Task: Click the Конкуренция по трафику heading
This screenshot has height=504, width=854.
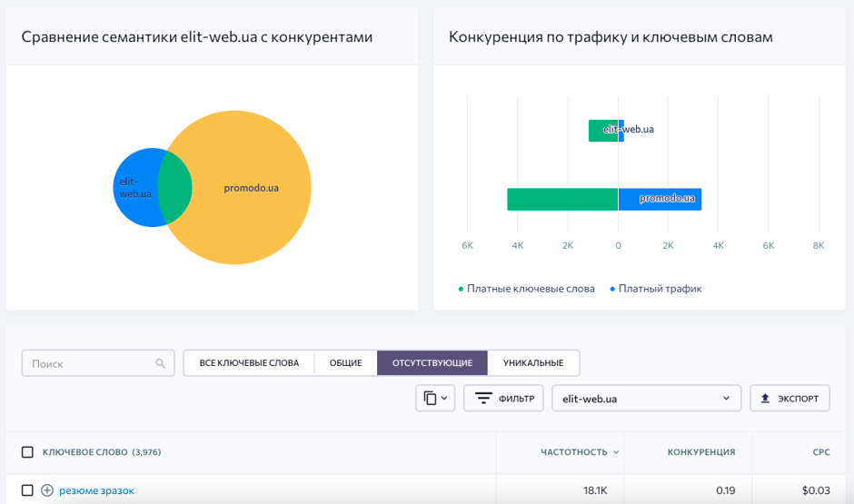Action: pyautogui.click(x=611, y=37)
